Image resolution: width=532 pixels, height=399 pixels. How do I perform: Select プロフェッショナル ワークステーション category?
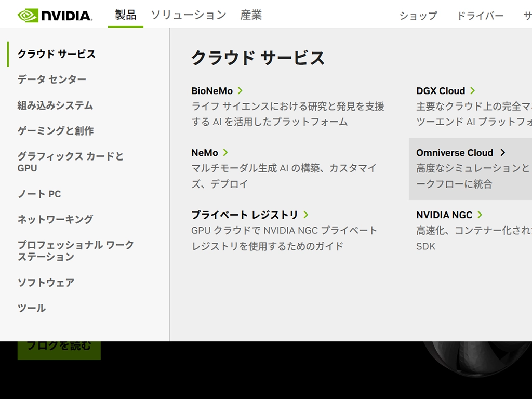click(x=75, y=251)
